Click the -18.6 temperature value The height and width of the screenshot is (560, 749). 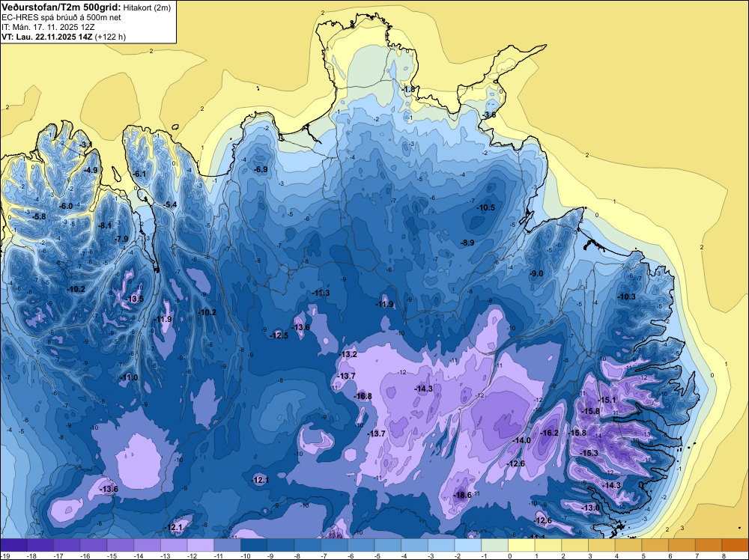pos(462,495)
